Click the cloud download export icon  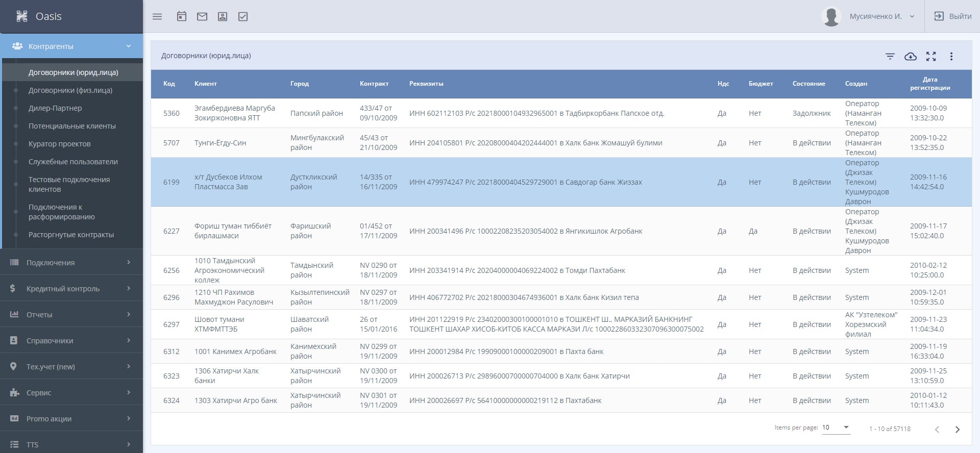(x=911, y=57)
